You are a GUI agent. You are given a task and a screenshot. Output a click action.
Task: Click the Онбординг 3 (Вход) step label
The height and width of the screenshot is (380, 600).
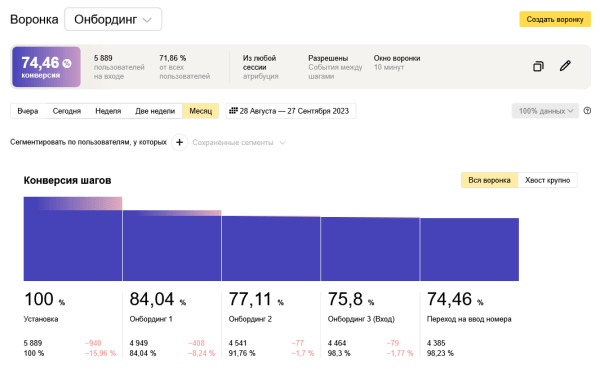click(x=361, y=319)
